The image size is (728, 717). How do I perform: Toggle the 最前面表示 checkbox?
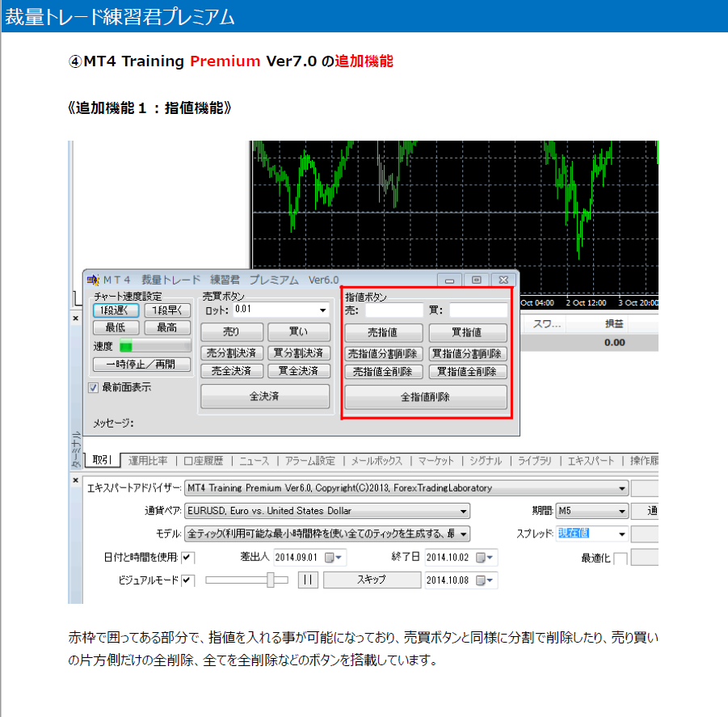pos(93,387)
